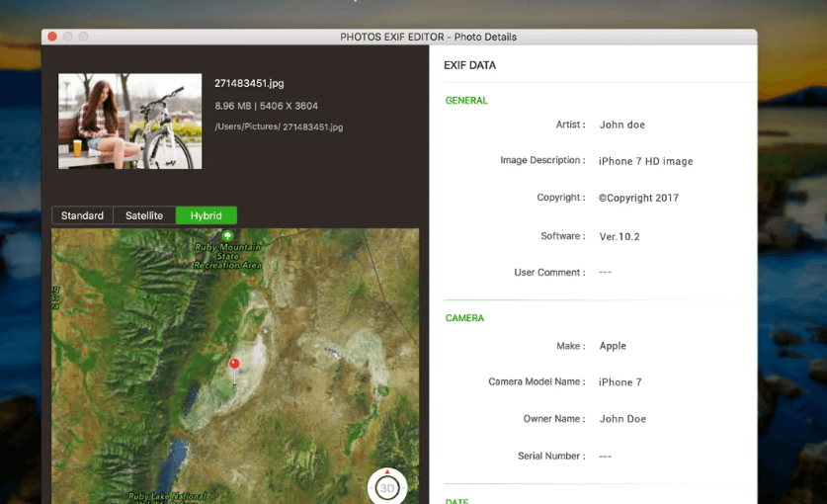Click the 8.96 MB | 5406 X 3604 text
Viewport: 827px width, 504px height.
(267, 106)
